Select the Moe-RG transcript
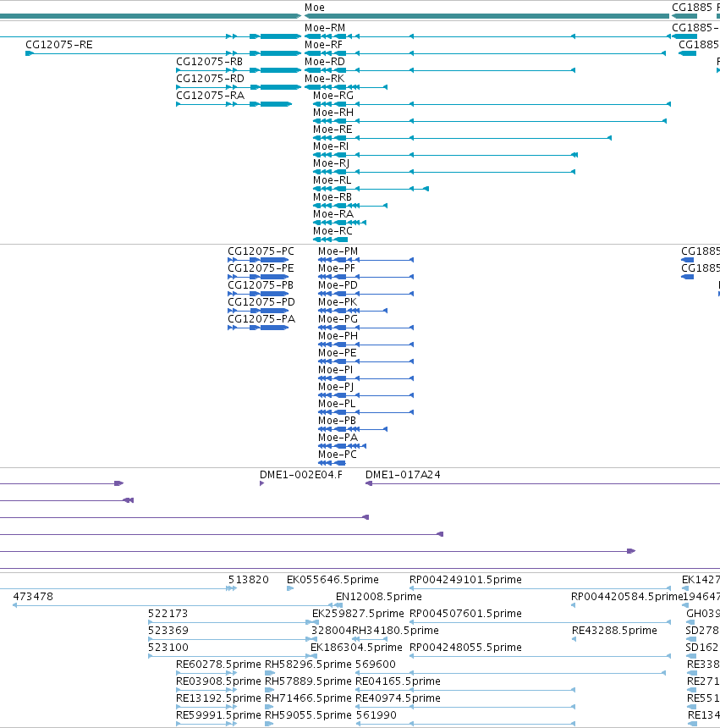This screenshot has width=720, height=728. [x=333, y=96]
